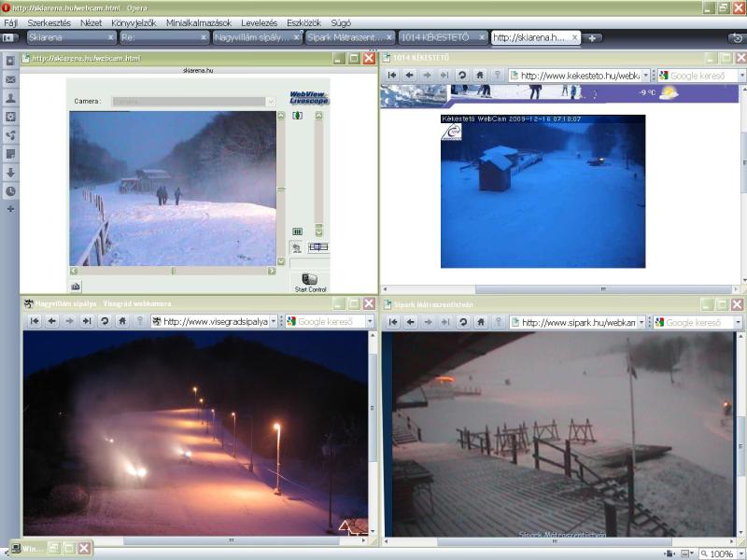Open the Contacts panel in sidebar

10,98
